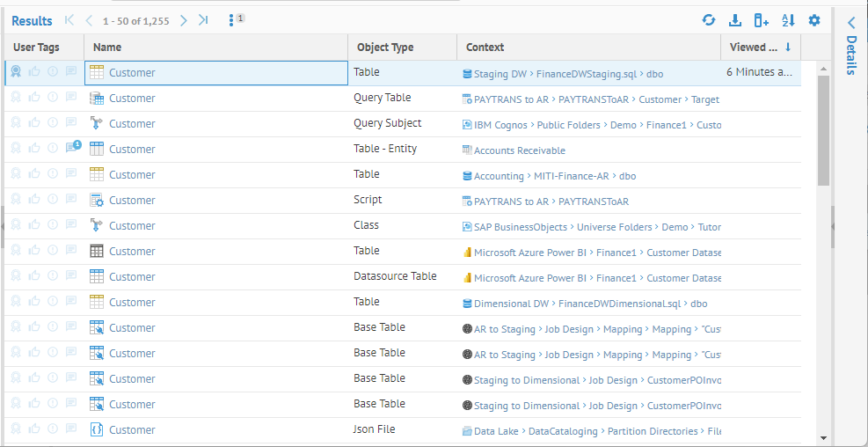Open the Customer Json File entry

pos(132,430)
